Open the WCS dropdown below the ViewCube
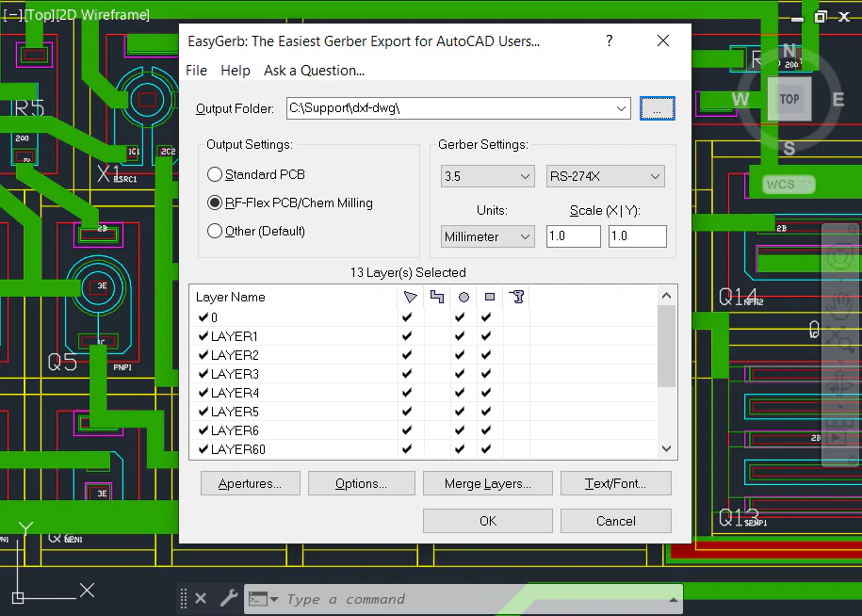The height and width of the screenshot is (616, 862). pos(788,184)
